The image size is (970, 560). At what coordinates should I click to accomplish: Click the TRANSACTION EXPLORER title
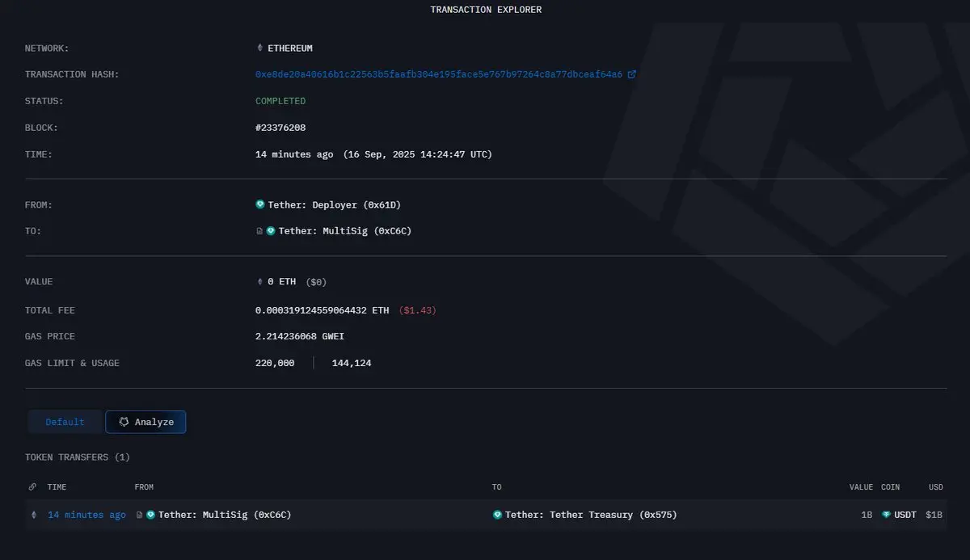coord(486,10)
